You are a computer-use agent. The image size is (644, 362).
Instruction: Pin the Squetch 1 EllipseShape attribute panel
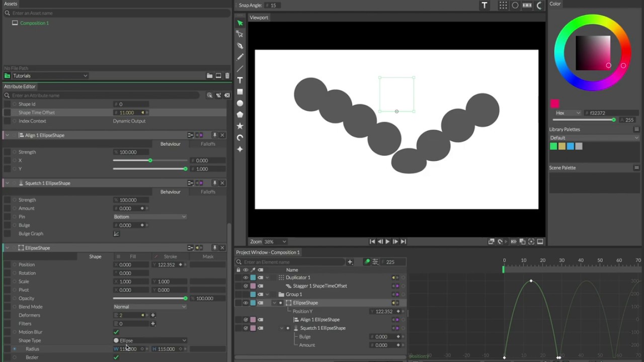pos(215,183)
